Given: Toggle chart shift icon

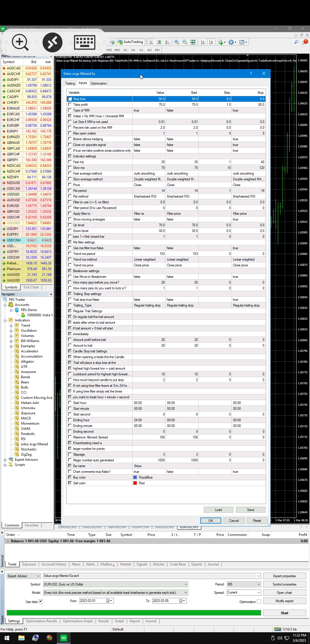Looking at the screenshot, I should pyautogui.click(x=211, y=42).
